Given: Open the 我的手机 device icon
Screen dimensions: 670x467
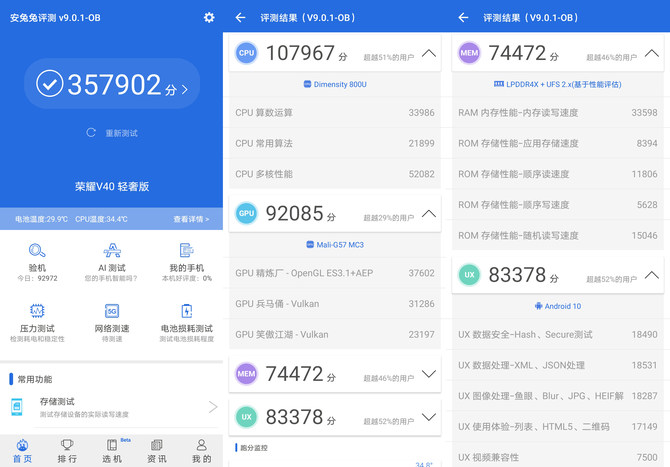Looking at the screenshot, I should (x=187, y=250).
